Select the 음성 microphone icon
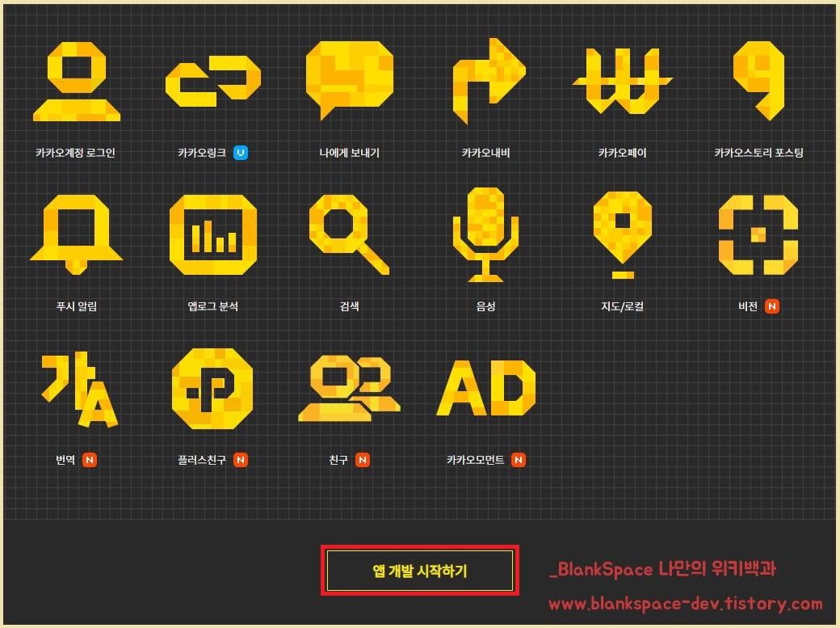 point(486,235)
